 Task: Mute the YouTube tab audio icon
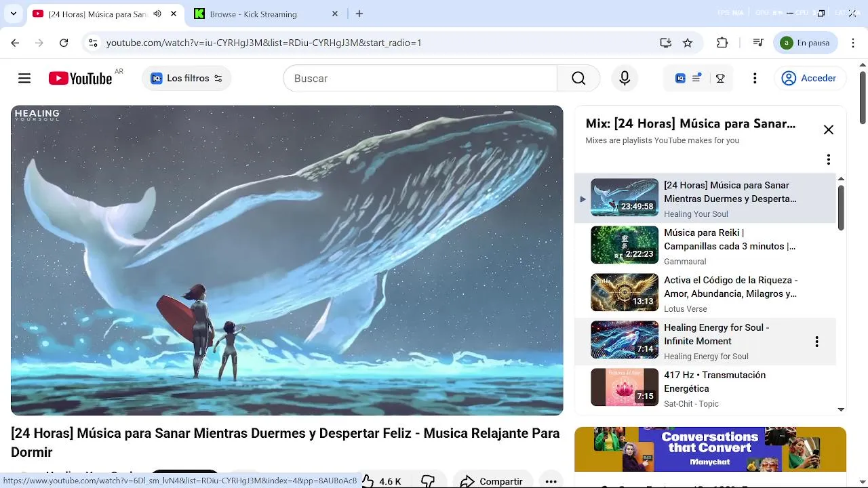tap(157, 14)
